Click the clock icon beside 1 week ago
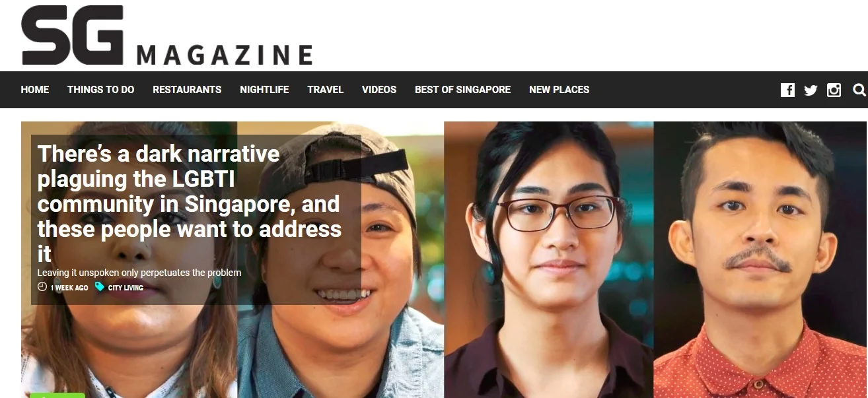 [42, 287]
